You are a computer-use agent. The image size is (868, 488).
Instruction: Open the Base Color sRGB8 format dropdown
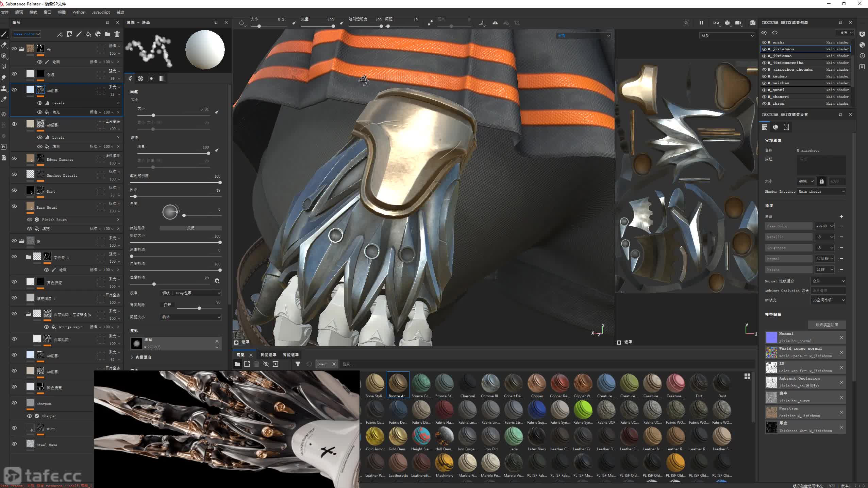824,226
